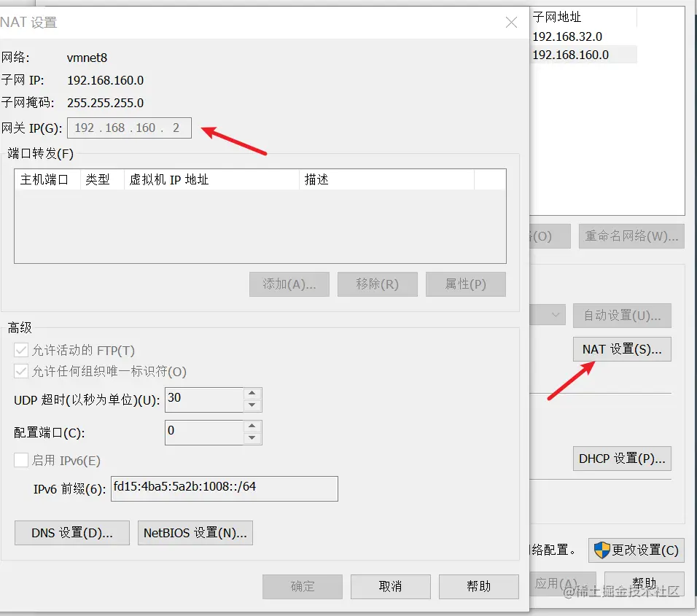Click the UDP 超时 value field
Screen dimensions: 697x616
pyautogui.click(x=204, y=399)
